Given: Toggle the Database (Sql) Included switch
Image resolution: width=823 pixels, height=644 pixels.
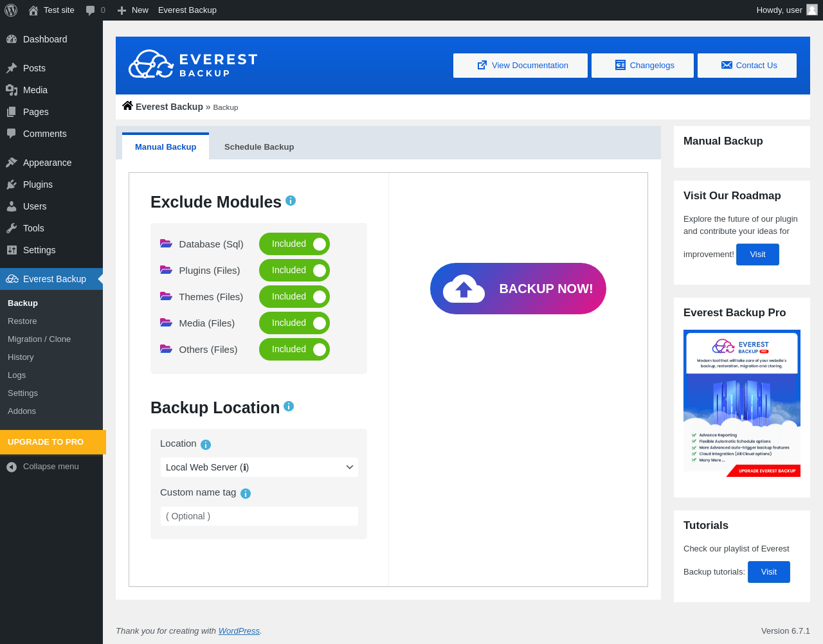Looking at the screenshot, I should (294, 244).
